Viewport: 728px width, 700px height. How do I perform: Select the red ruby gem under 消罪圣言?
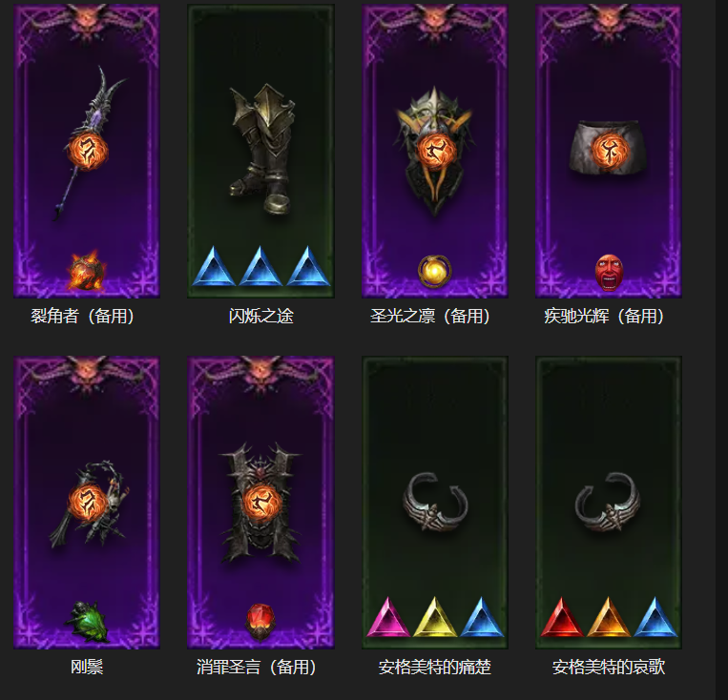pyautogui.click(x=260, y=622)
